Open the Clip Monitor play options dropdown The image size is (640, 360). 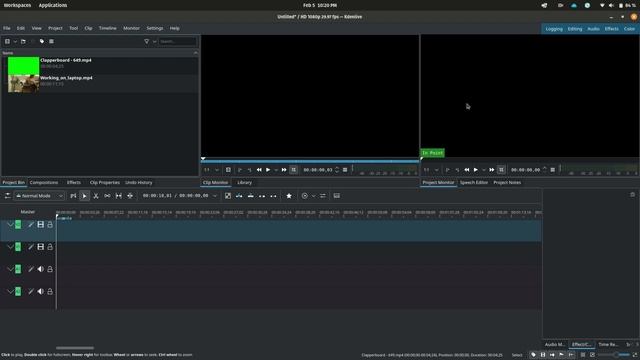[276, 170]
